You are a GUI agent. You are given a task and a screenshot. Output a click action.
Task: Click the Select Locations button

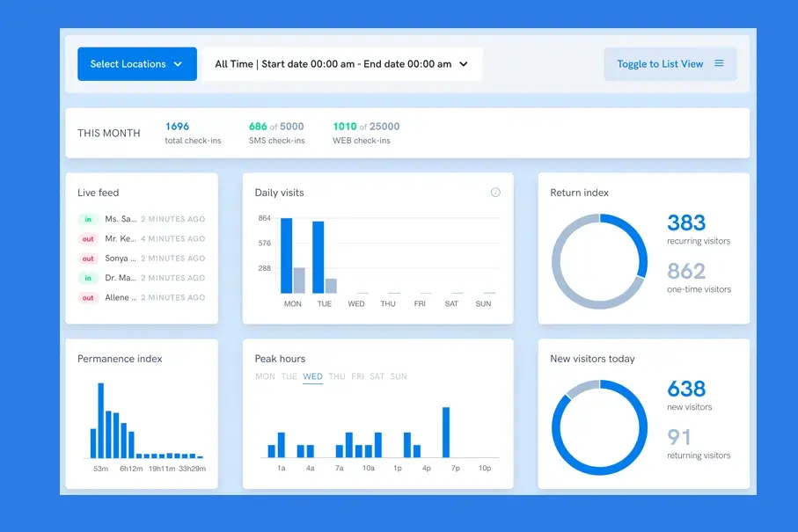tap(137, 64)
